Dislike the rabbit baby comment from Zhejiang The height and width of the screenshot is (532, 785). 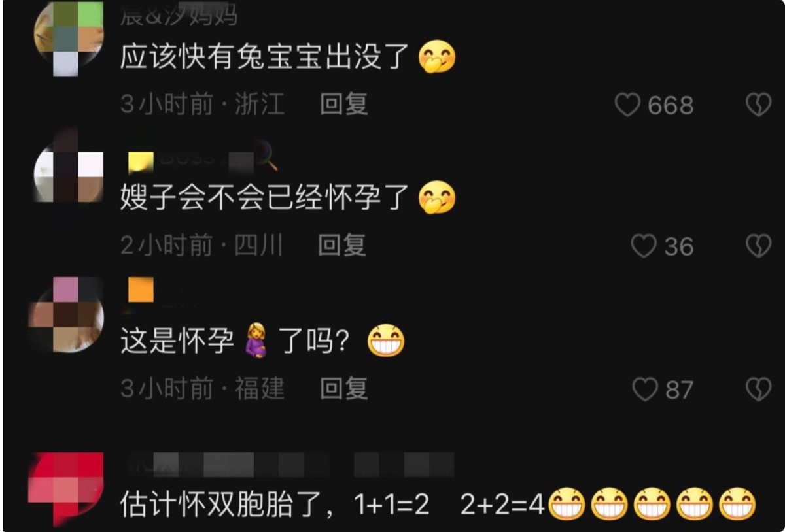click(759, 105)
